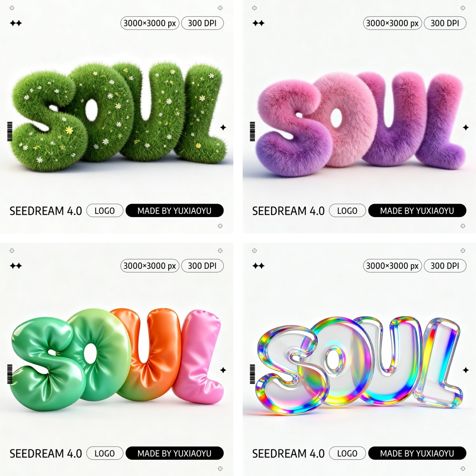Click the four-point star right of balloon SOUL
The width and height of the screenshot is (476, 476).
(223, 370)
